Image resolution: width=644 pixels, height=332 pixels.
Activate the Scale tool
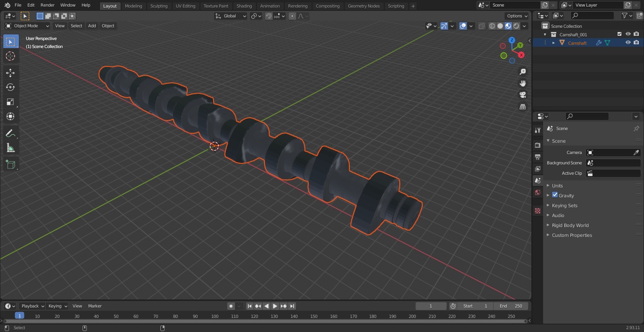click(10, 102)
